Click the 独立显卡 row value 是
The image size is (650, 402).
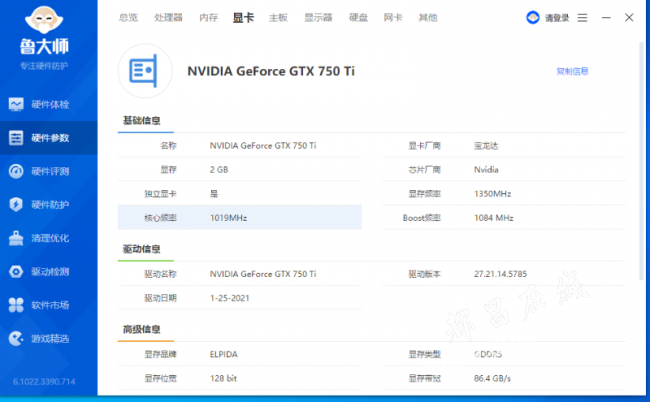[x=214, y=194]
